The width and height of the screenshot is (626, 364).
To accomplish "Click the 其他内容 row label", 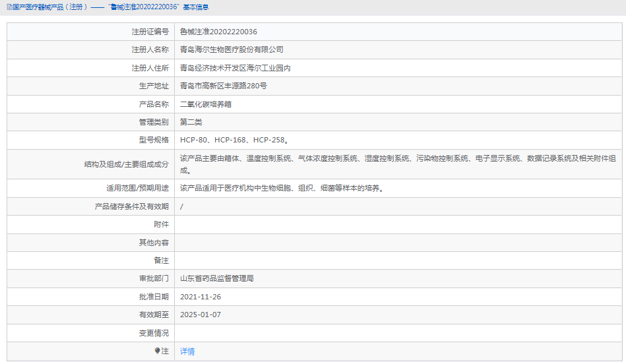I will (x=154, y=243).
